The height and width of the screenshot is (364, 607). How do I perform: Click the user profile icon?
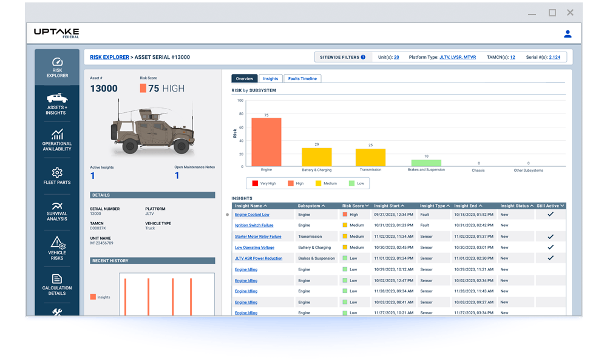[568, 34]
